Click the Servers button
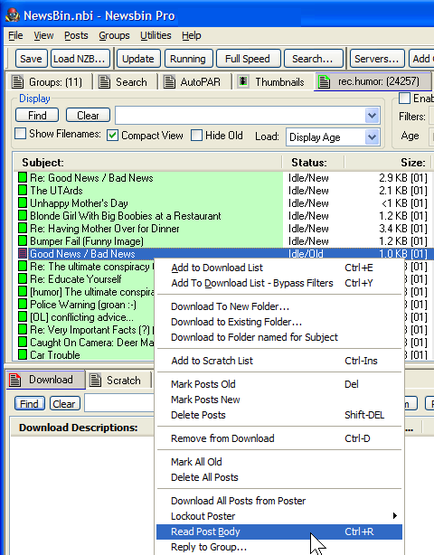The height and width of the screenshot is (555, 434). (377, 58)
